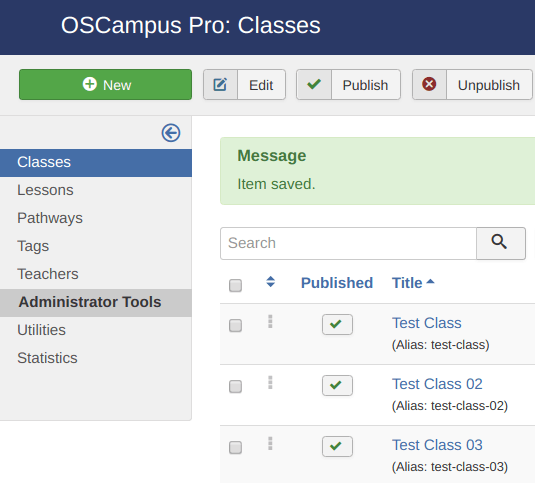Toggle published status of Test Class 03
The image size is (535, 483).
pos(337,447)
